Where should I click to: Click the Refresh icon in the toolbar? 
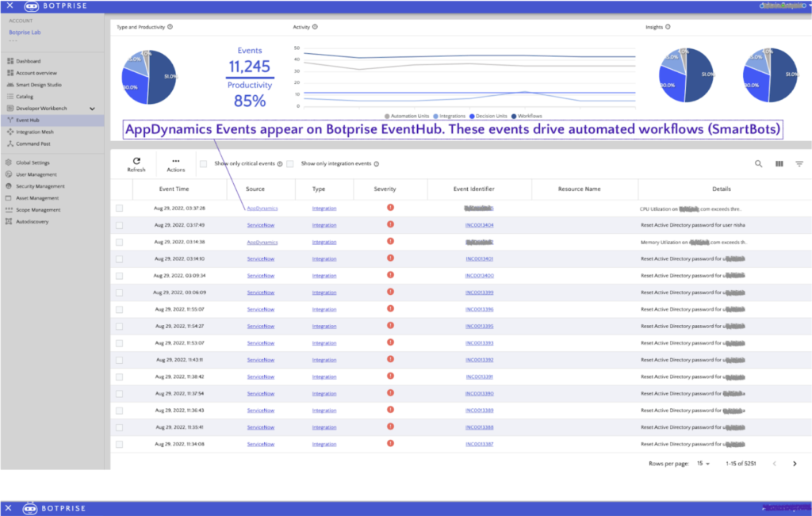136,161
